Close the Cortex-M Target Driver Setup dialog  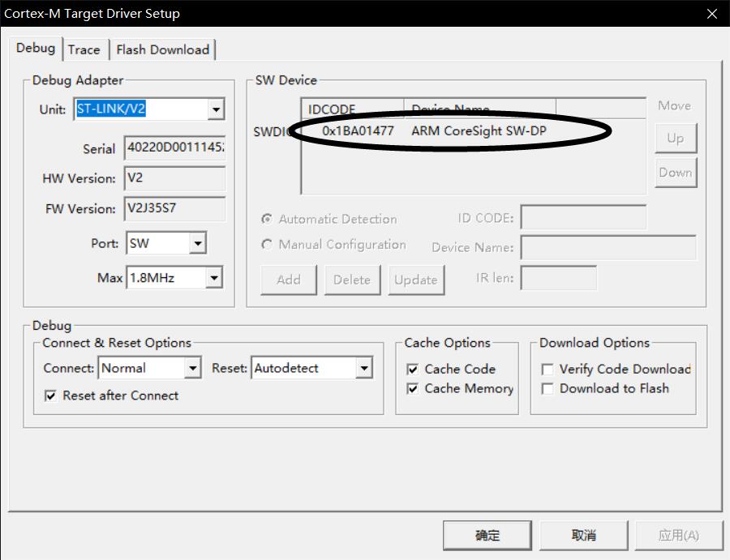pyautogui.click(x=712, y=14)
